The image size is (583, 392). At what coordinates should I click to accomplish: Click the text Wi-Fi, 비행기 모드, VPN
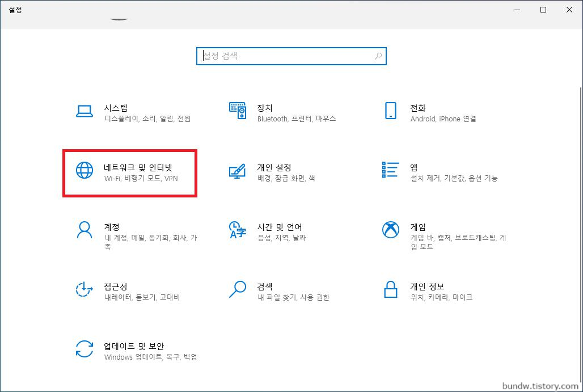141,178
